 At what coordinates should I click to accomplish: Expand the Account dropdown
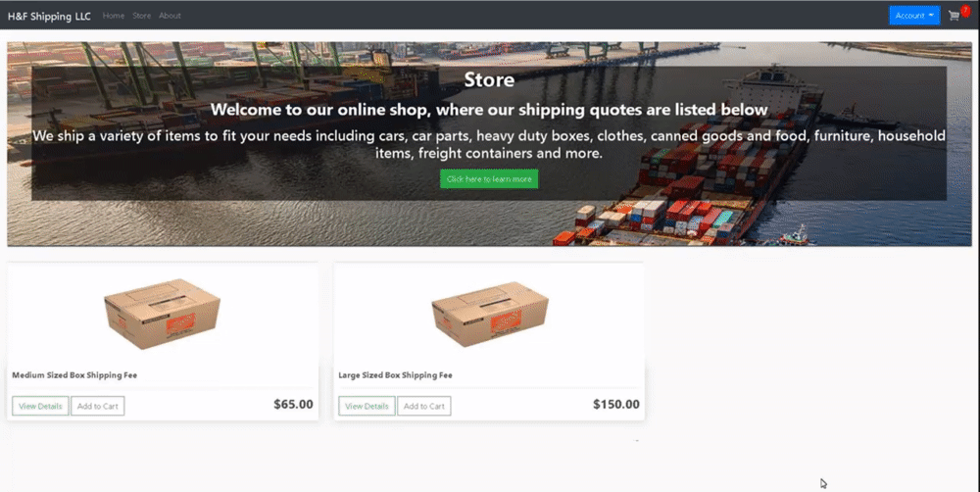pyautogui.click(x=914, y=16)
